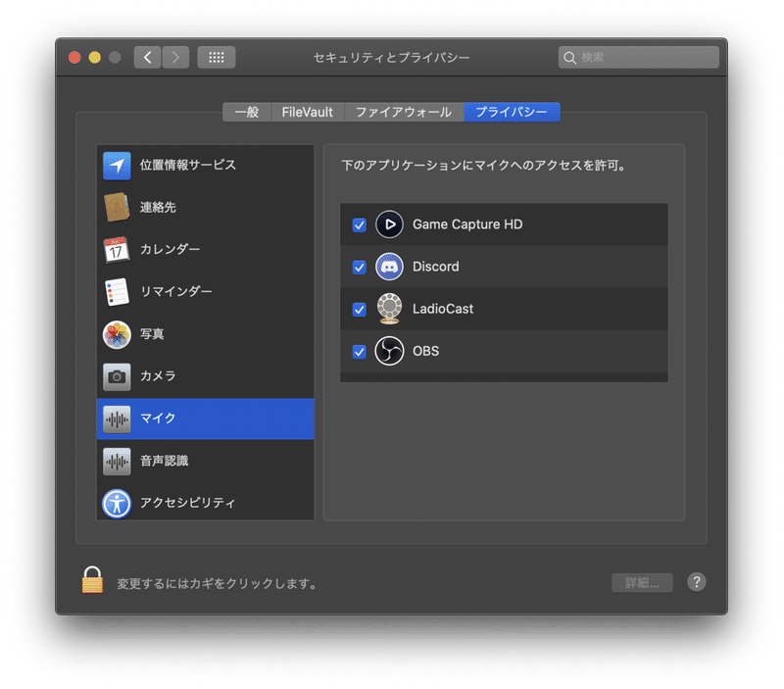Uncheck OBS microphone access
The width and height of the screenshot is (784, 689).
pyautogui.click(x=359, y=352)
